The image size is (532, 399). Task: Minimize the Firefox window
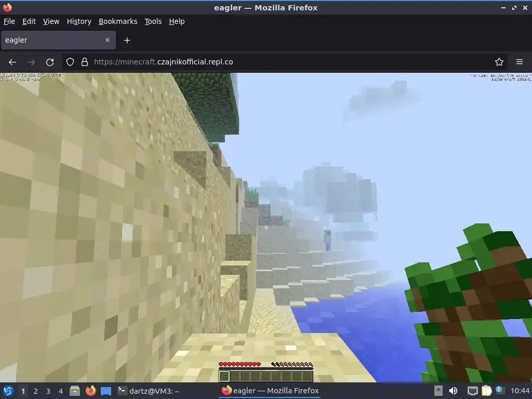(503, 7)
